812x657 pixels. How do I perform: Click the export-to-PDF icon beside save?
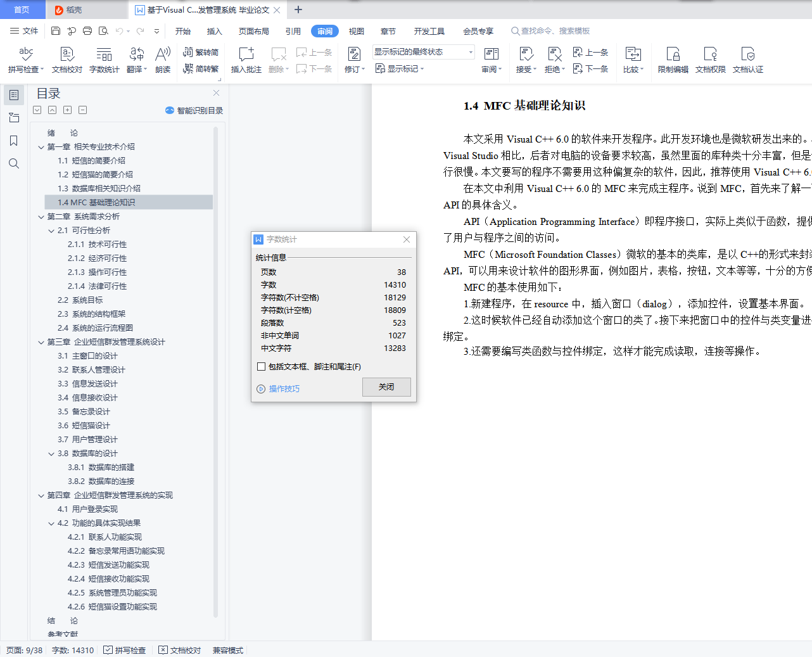[x=72, y=30]
